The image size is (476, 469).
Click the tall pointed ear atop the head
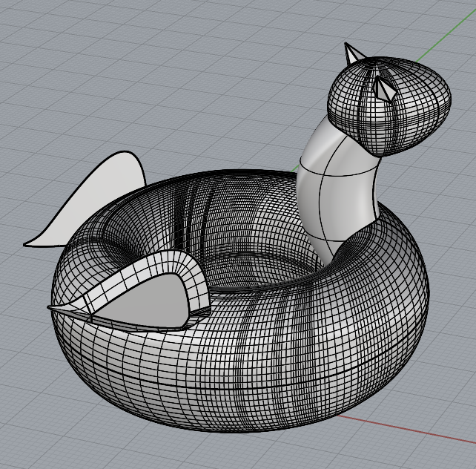353,56
